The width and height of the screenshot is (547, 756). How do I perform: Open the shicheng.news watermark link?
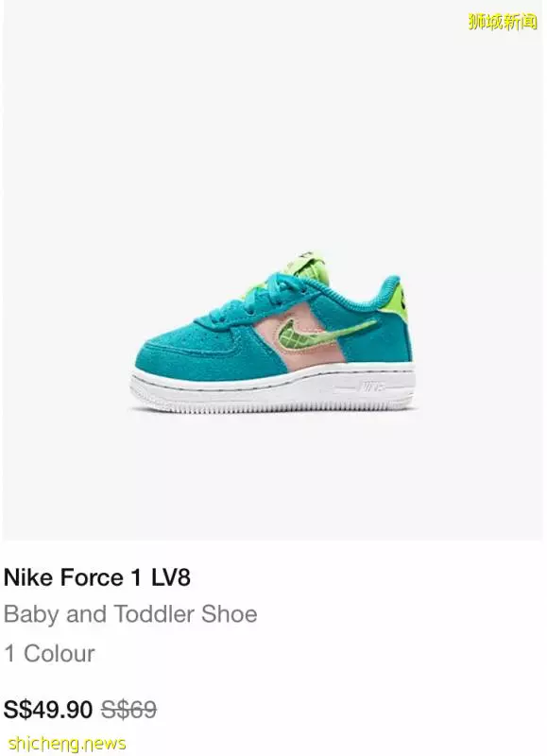point(67,743)
